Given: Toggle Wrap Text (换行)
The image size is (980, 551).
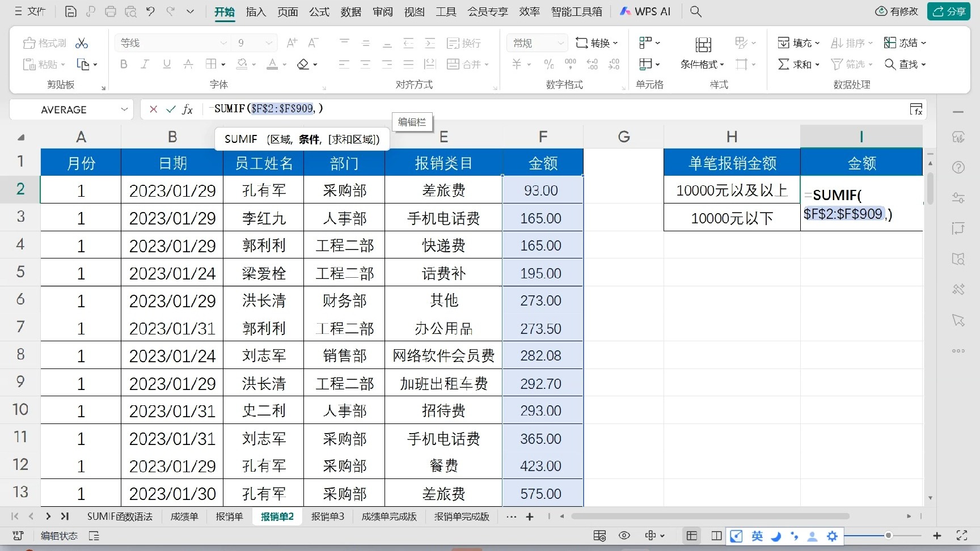Looking at the screenshot, I should tap(464, 43).
